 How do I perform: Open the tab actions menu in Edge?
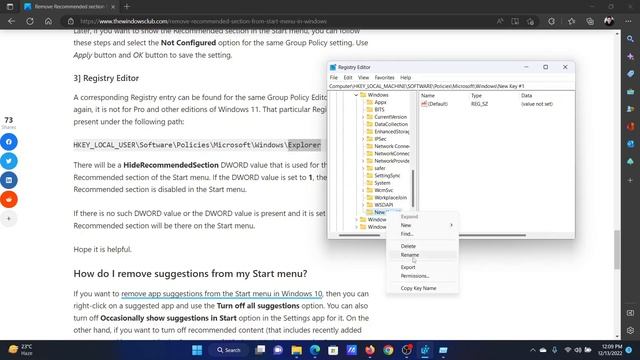click(10, 7)
